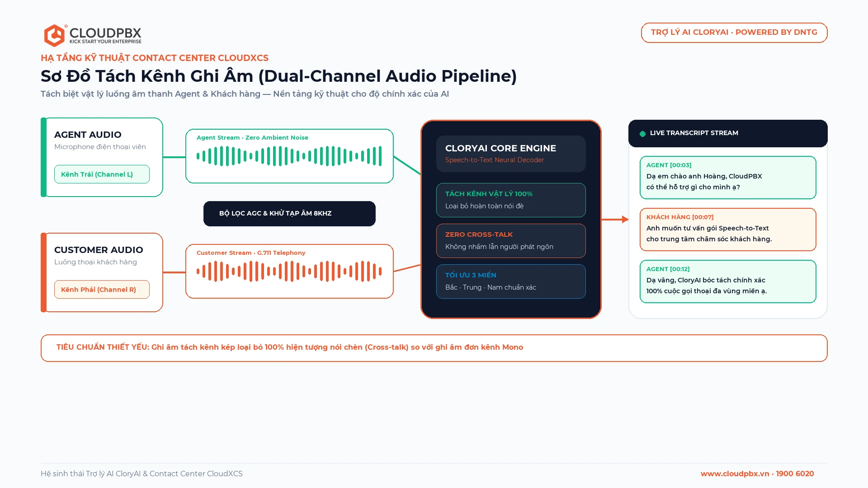Click the Live Transcript Stream header
Viewport: 868px width, 488px height.
728,133
